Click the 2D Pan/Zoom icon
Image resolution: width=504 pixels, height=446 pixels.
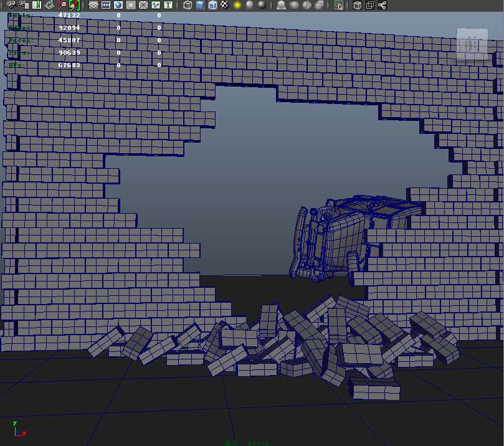(x=62, y=5)
